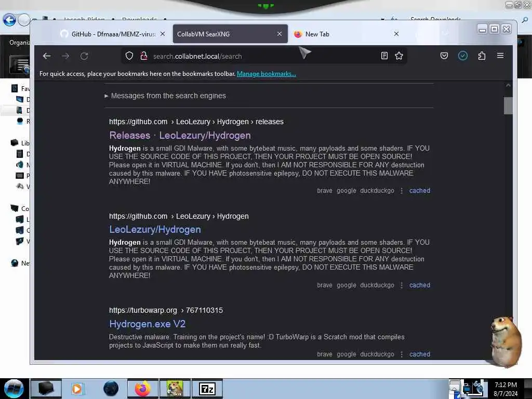Click the insecure connection padlock icon

(x=144, y=56)
